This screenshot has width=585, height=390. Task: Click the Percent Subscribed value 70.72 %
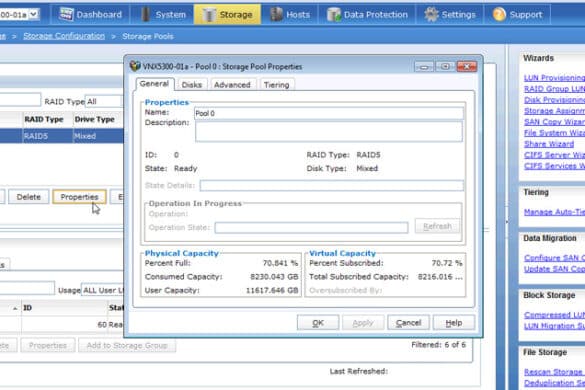click(447, 263)
